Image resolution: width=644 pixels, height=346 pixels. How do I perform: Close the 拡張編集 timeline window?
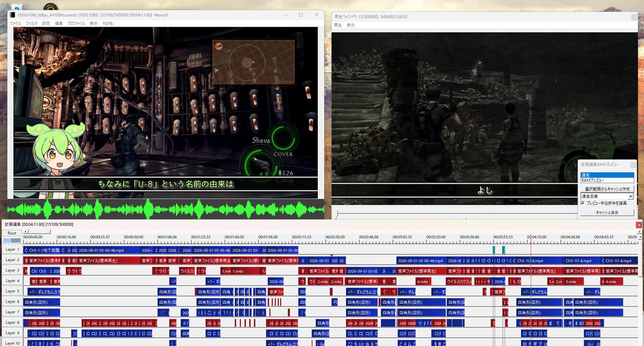point(638,224)
